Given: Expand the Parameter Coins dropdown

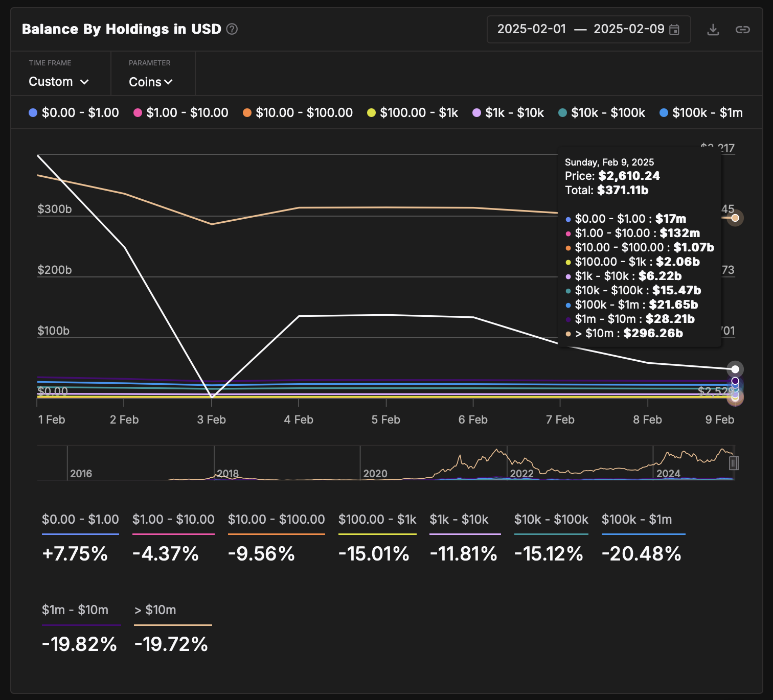Looking at the screenshot, I should click(150, 82).
